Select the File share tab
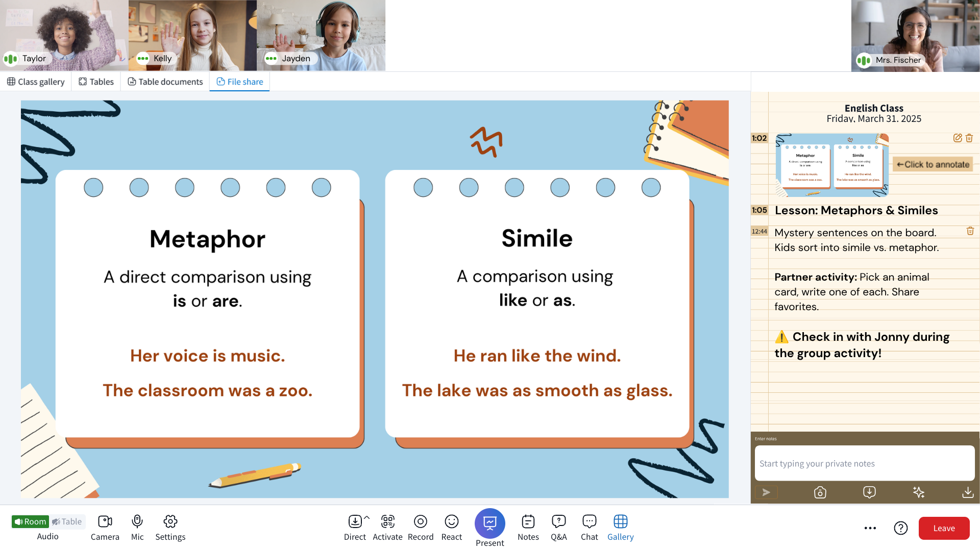 pos(240,82)
